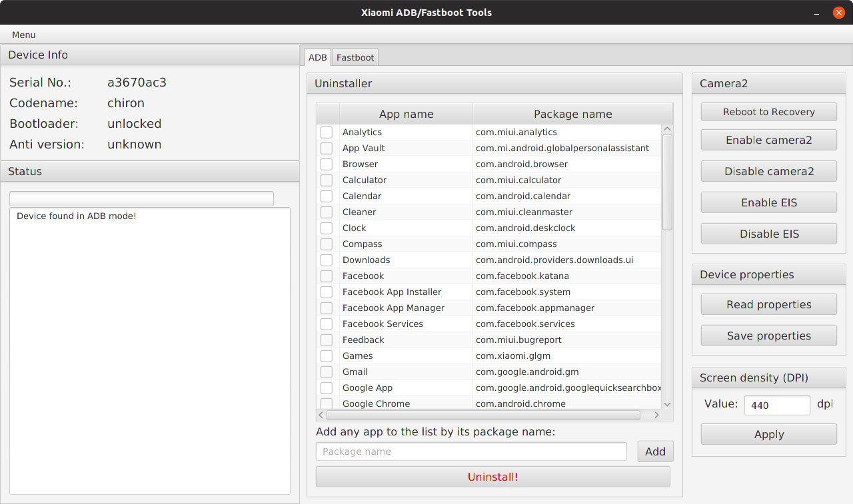853x504 pixels.
Task: Tick the Facebook Services checkbox
Action: point(327,324)
